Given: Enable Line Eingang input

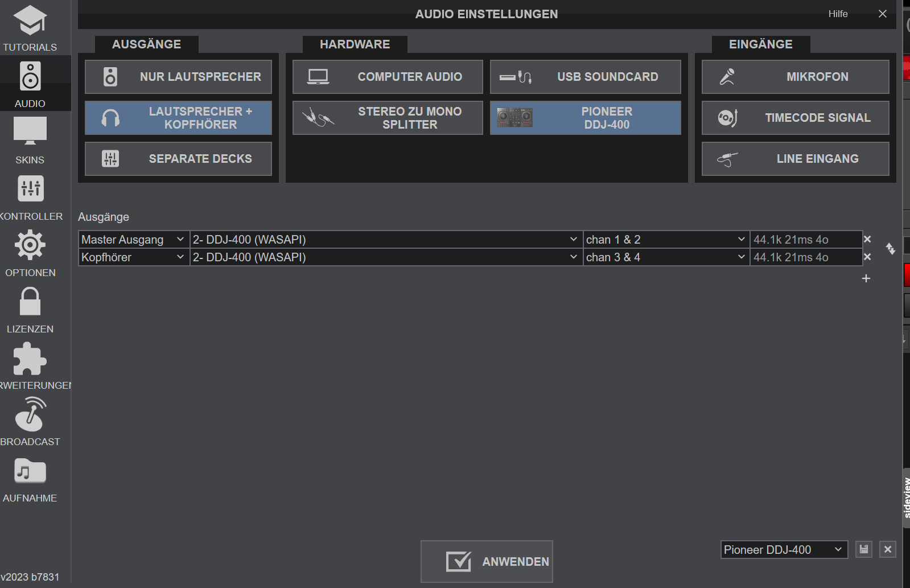Looking at the screenshot, I should (795, 159).
